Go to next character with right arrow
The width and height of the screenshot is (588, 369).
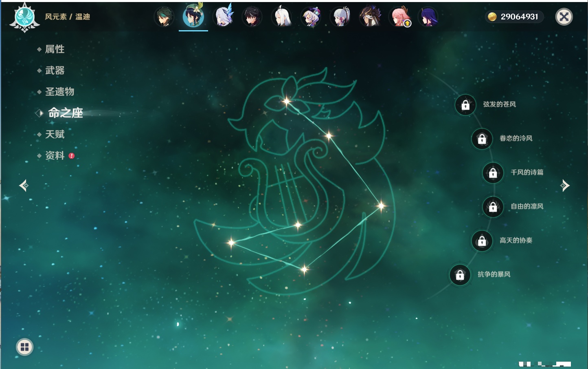pyautogui.click(x=565, y=186)
